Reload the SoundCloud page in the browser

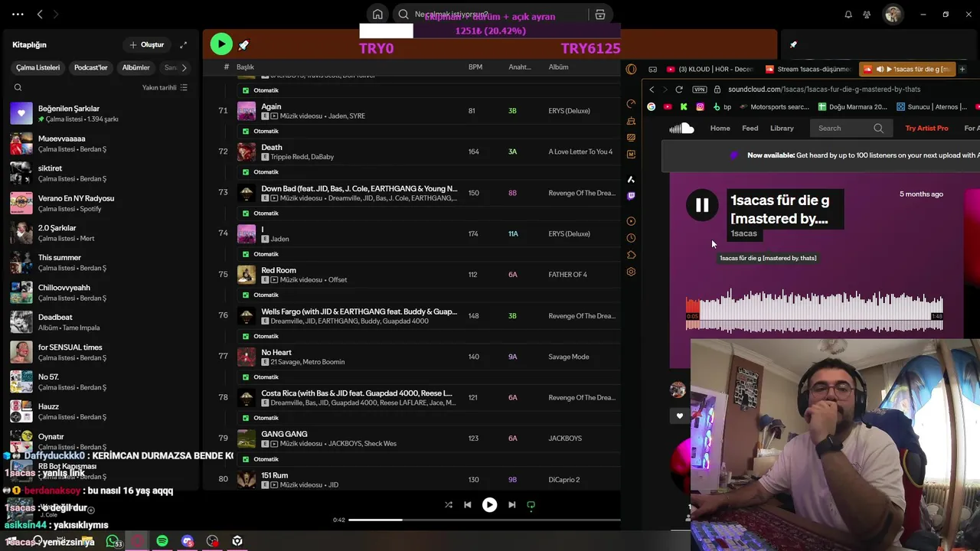click(x=678, y=90)
